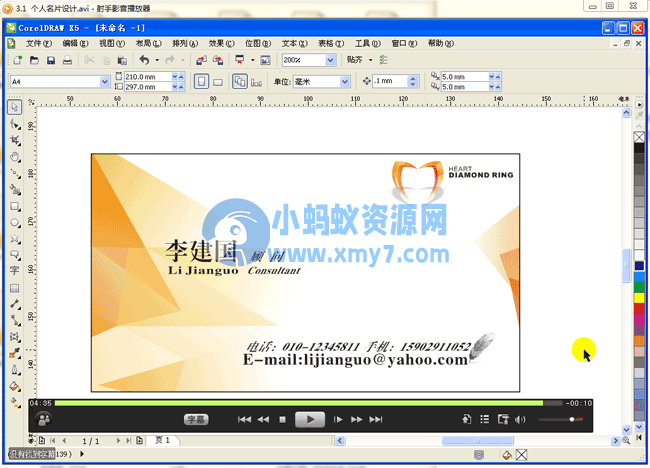Image resolution: width=650 pixels, height=468 pixels.
Task: Increase nudge distance .1 mm stepper
Action: [412, 78]
